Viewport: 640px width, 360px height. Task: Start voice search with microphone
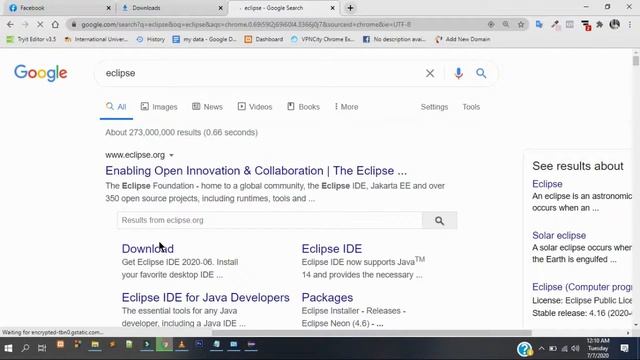[458, 73]
